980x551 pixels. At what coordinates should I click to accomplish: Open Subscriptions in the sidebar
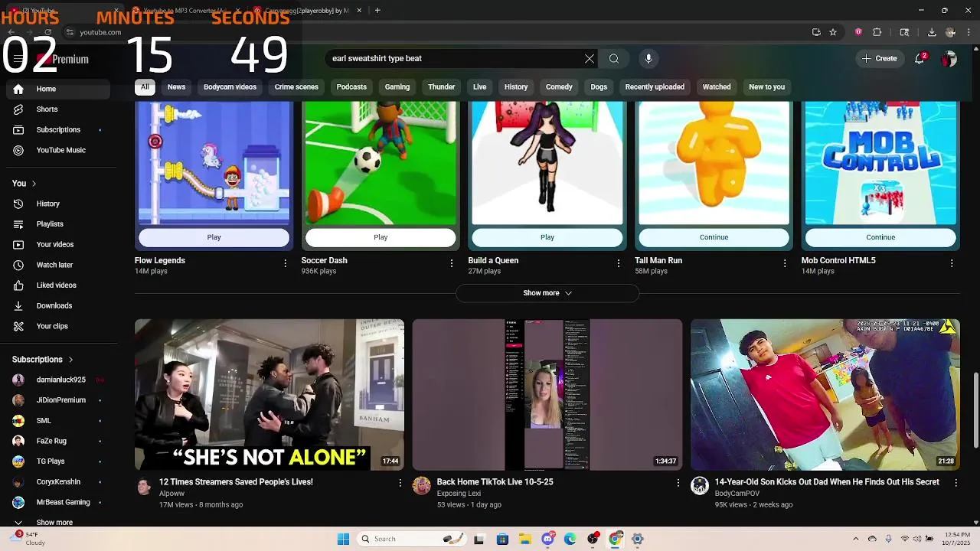(x=58, y=130)
